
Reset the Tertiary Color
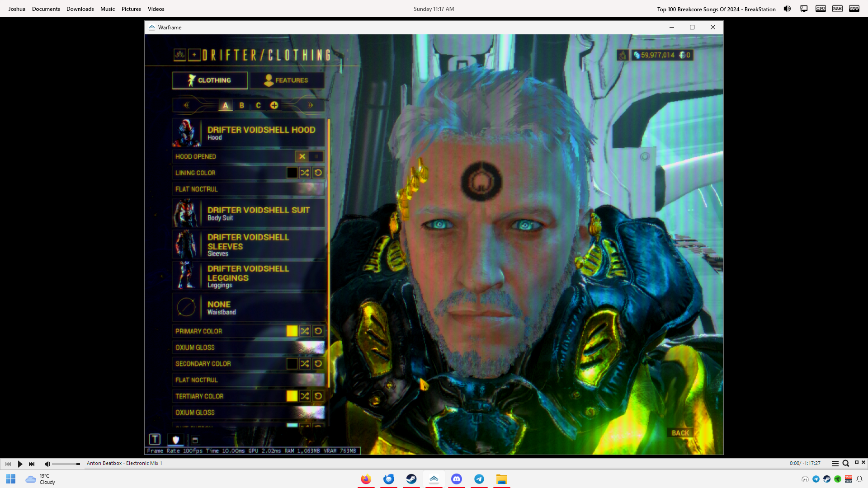[x=318, y=396]
